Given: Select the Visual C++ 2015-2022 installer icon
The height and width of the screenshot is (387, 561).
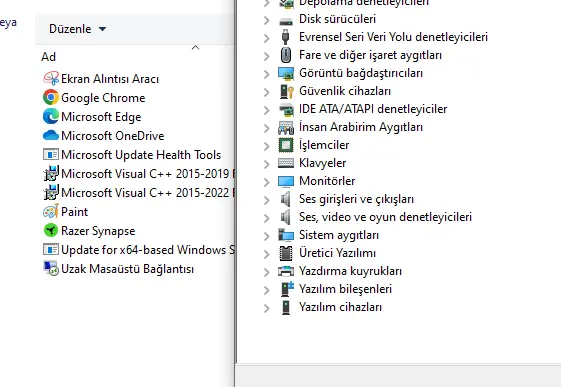Looking at the screenshot, I should click(51, 192).
